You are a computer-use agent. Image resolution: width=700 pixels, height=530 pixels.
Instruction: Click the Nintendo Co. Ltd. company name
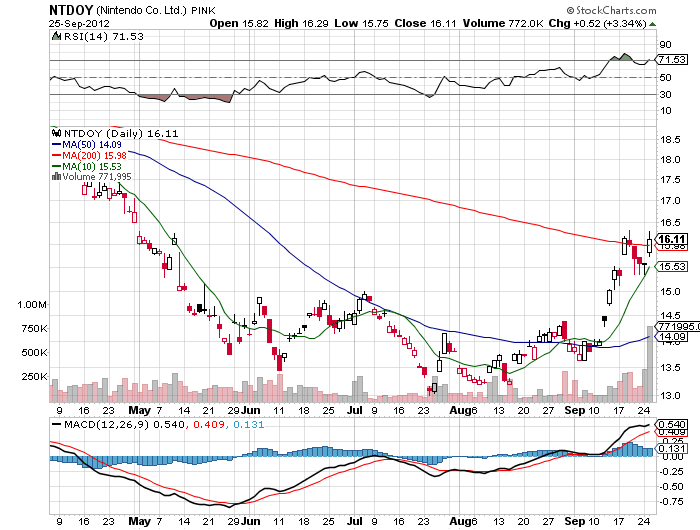coord(142,10)
